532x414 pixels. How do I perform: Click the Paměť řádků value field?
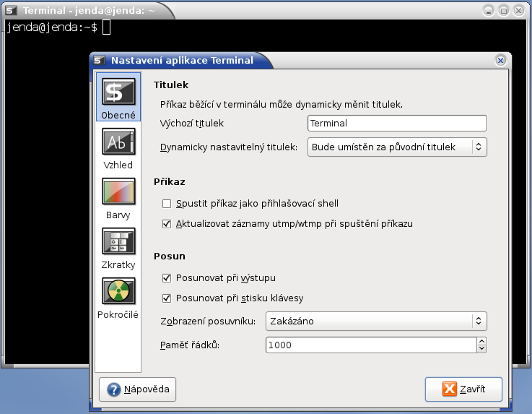371,345
